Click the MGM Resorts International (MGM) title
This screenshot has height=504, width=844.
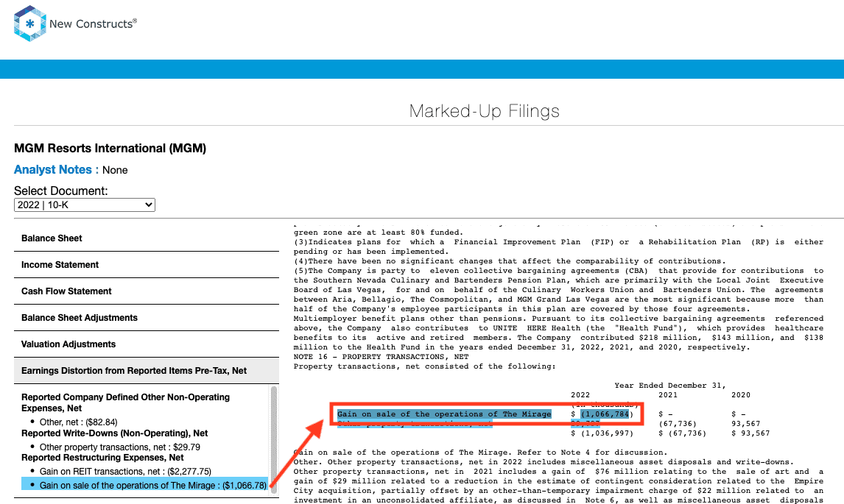[x=110, y=148]
